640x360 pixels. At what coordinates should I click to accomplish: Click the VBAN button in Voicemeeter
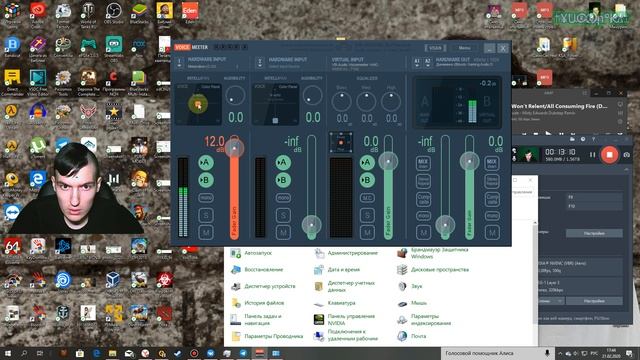[x=435, y=48]
